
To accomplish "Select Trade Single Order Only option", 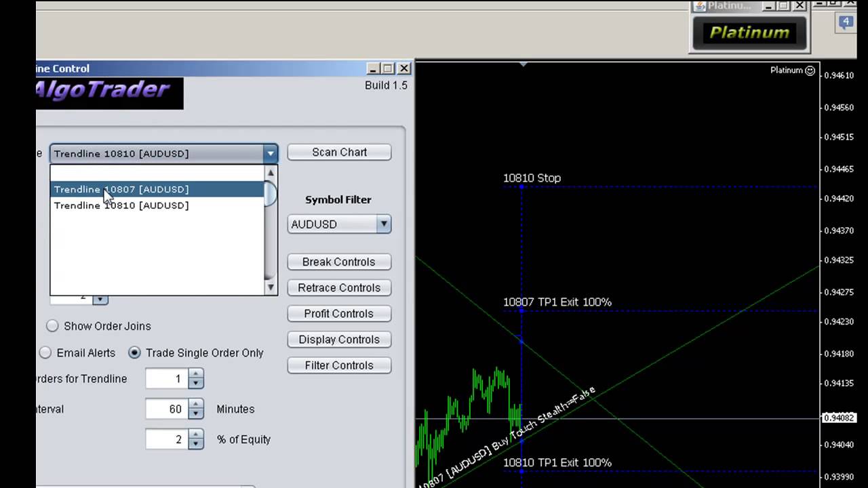I will 134,352.
